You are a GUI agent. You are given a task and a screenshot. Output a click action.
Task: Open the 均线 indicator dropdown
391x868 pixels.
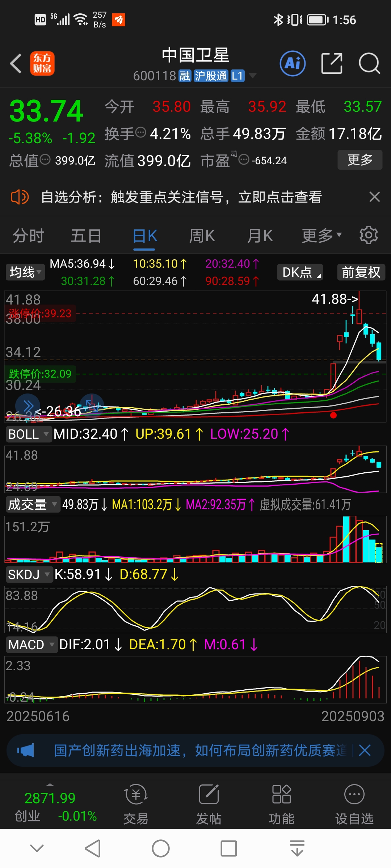[25, 272]
